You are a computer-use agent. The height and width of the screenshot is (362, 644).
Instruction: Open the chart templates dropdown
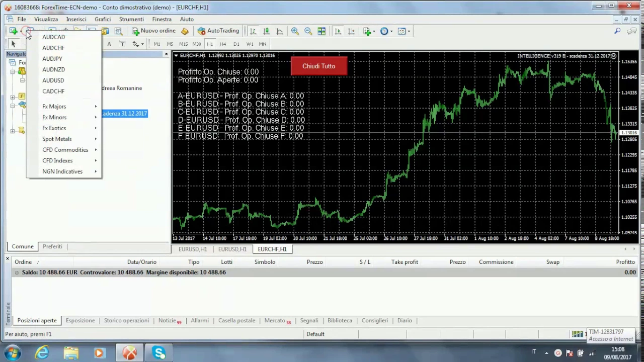(404, 31)
